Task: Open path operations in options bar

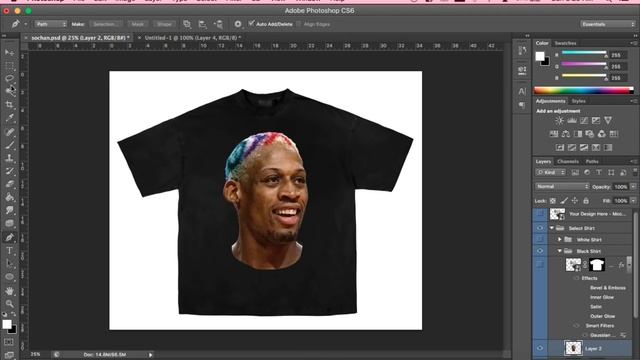Action: (187, 24)
